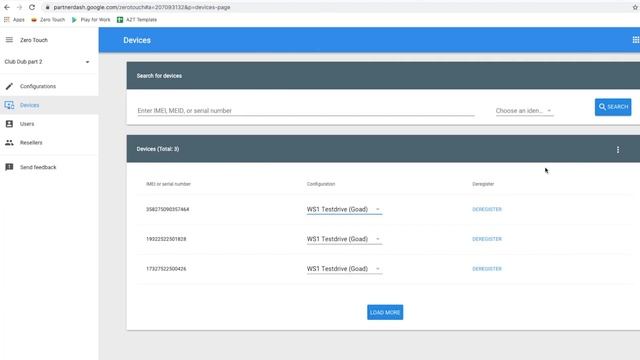This screenshot has height=360, width=640.
Task: Click the Devices sidebar icon
Action: pos(9,105)
